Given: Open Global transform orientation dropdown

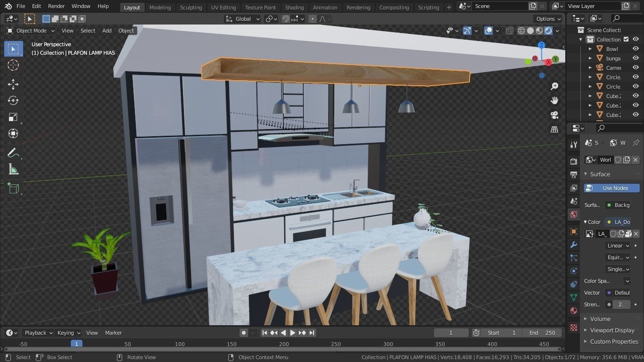Looking at the screenshot, I should tap(242, 19).
